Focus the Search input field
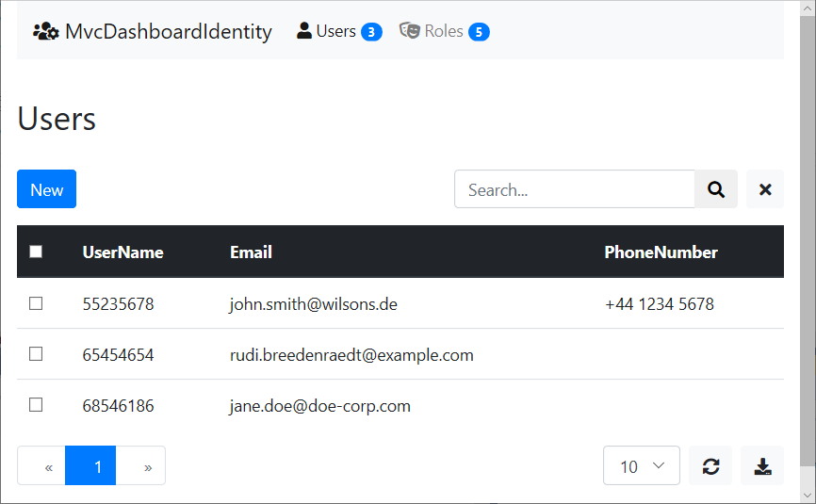 575,189
